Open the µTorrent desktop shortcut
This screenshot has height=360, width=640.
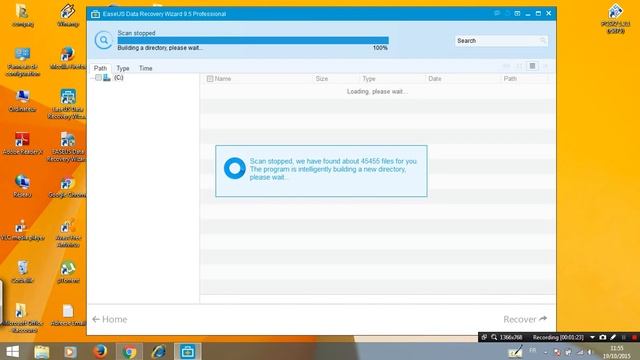(68, 272)
